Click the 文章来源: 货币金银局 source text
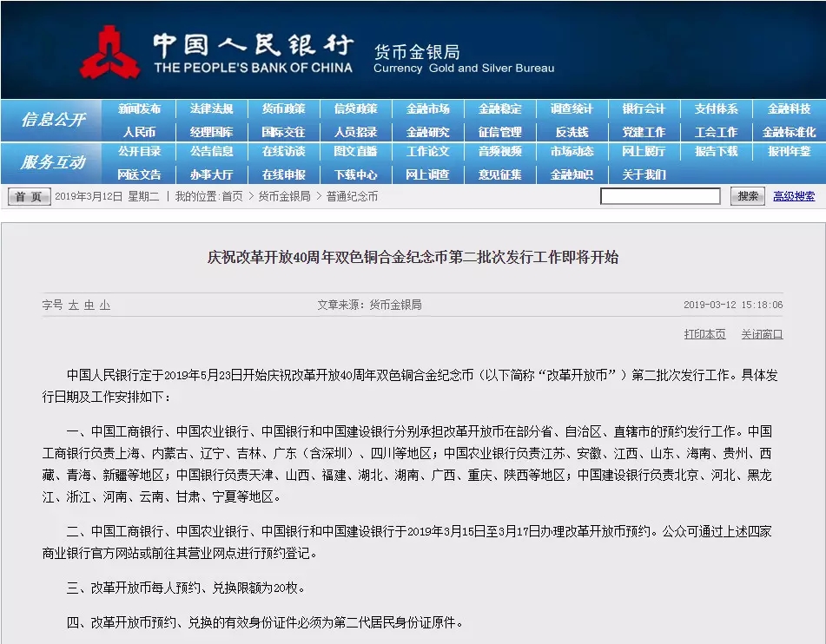The image size is (826, 644). click(x=369, y=305)
